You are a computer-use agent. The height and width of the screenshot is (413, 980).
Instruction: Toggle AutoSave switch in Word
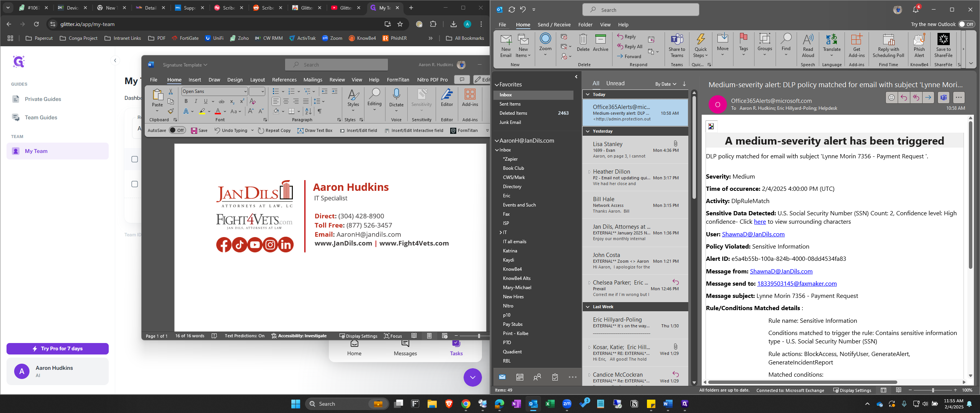coord(177,130)
